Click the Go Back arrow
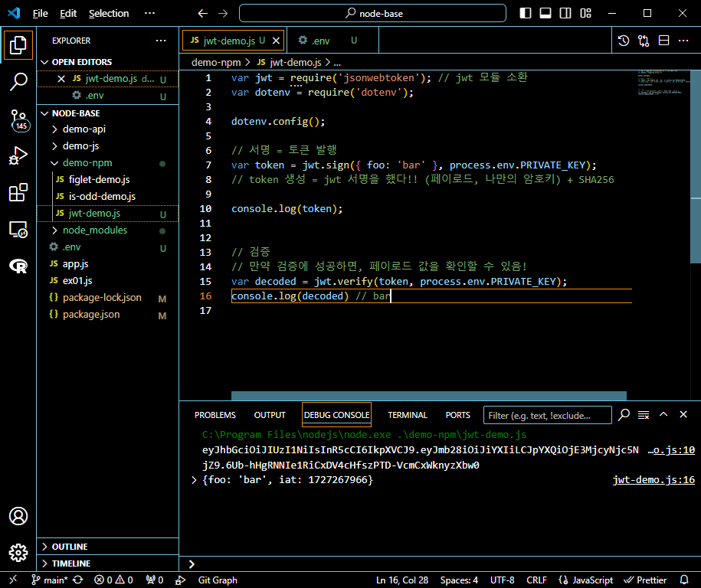Viewport: 701px width, 588px height. [203, 14]
